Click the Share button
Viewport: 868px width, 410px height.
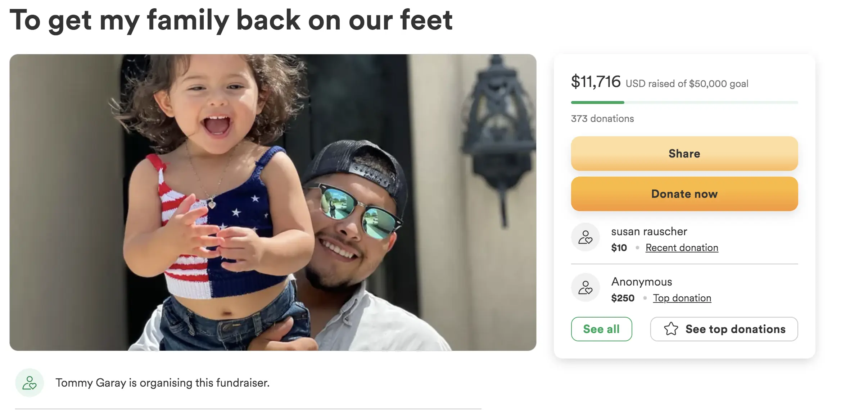(x=684, y=154)
